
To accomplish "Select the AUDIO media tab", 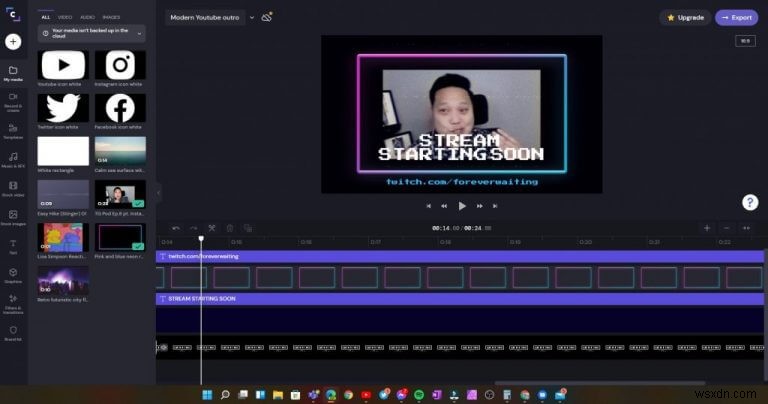I will click(88, 17).
